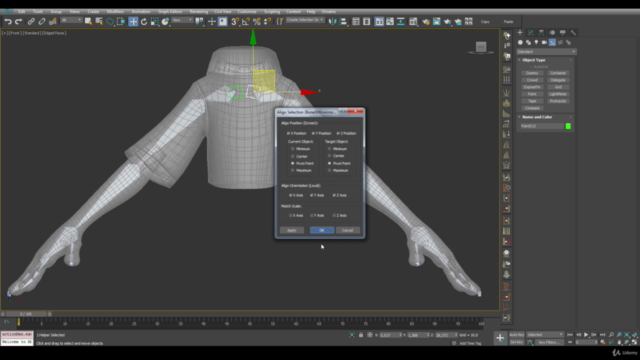Open the Hierarchy panel tab icon

541,32
